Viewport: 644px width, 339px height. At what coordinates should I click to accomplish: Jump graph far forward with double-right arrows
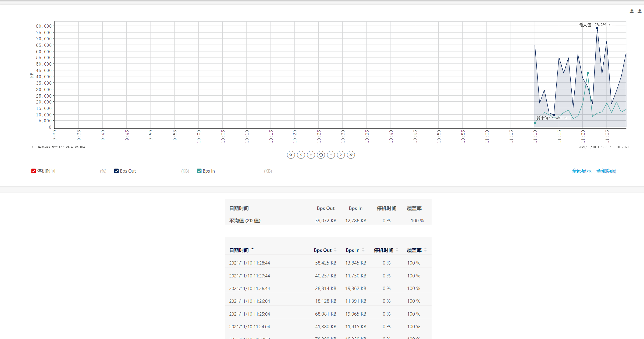click(x=351, y=155)
